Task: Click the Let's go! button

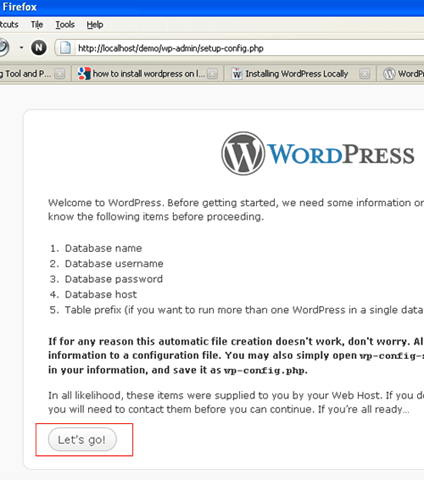Action: [x=82, y=439]
